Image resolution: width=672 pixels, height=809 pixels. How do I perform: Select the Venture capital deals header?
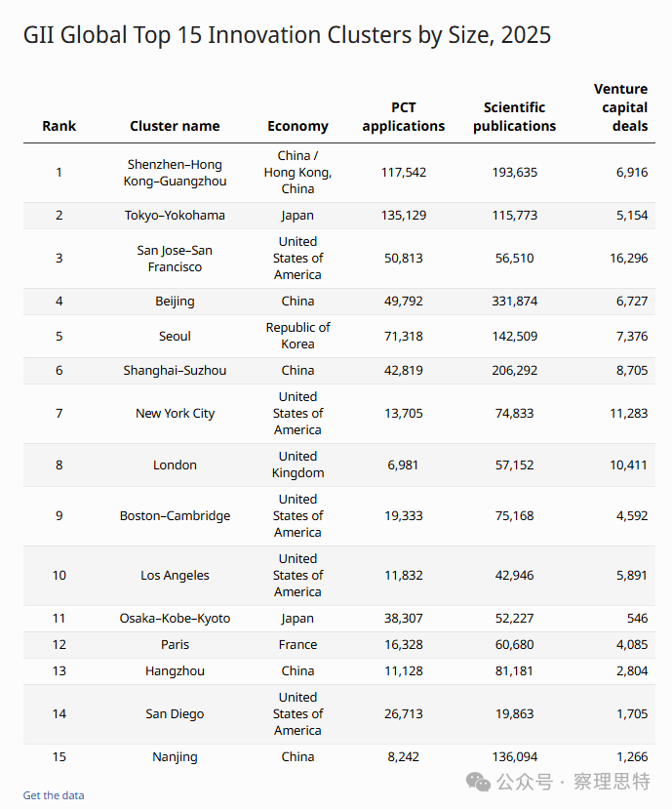pyautogui.click(x=620, y=107)
